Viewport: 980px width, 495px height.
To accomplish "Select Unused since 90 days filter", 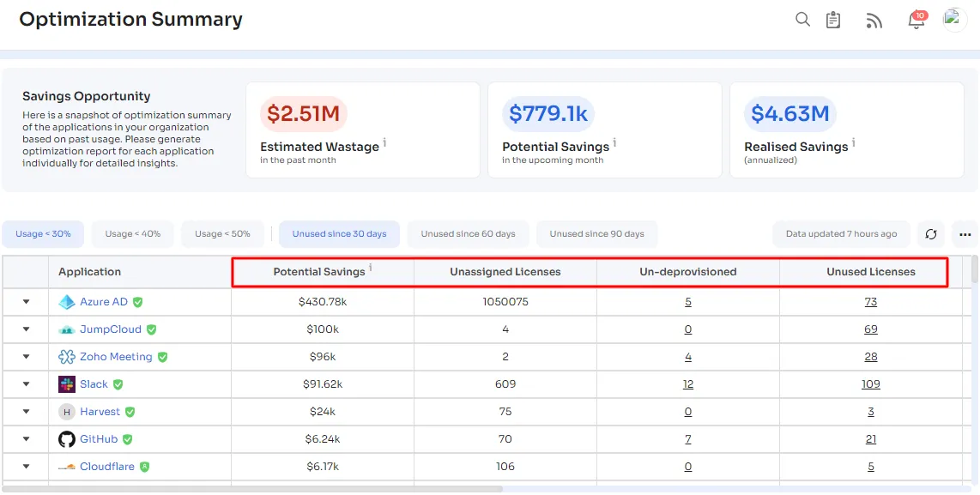I will [x=597, y=233].
